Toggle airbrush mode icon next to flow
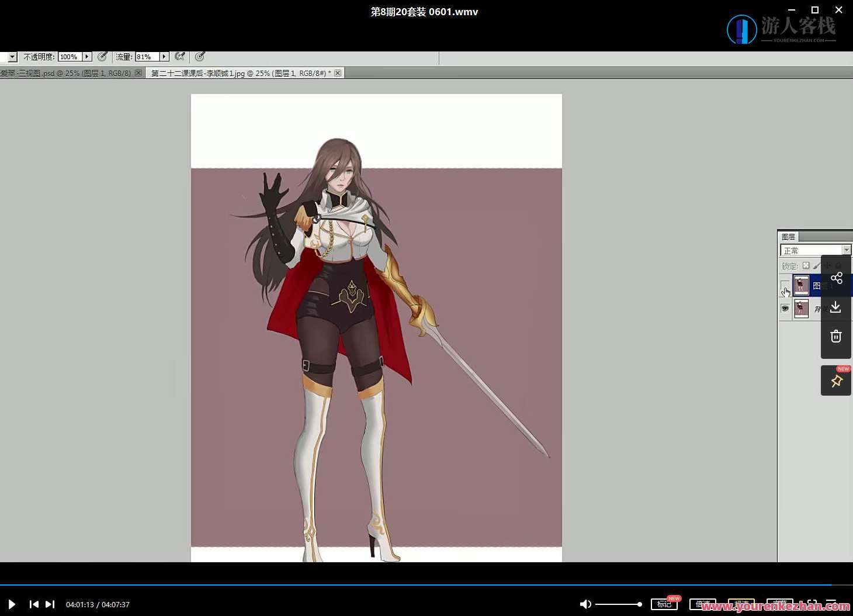Viewport: 853px width, 616px height. (180, 57)
